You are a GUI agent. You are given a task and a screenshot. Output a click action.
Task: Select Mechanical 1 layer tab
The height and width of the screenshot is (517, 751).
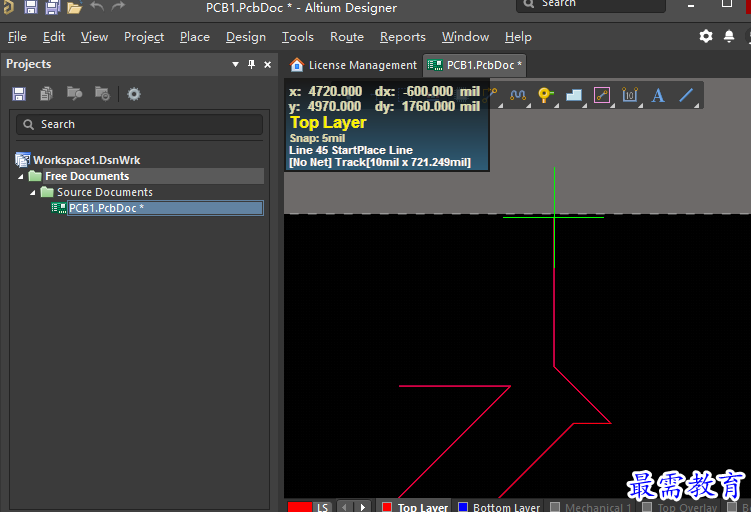pyautogui.click(x=589, y=507)
